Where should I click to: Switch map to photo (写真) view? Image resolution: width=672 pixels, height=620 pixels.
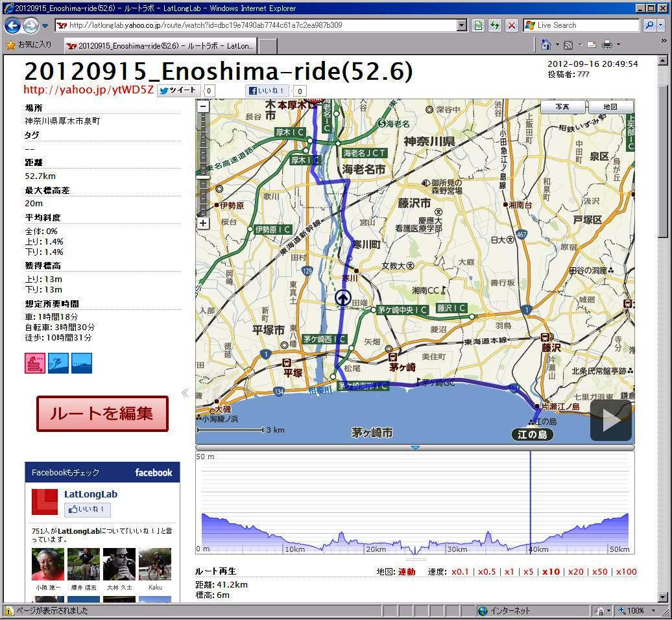563,107
